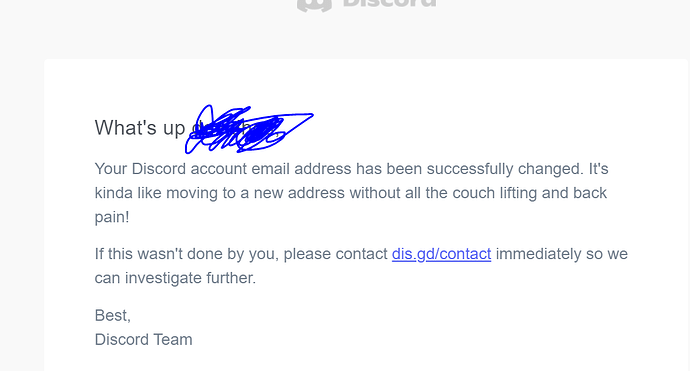Image resolution: width=690 pixels, height=371 pixels.
Task: Click the word "pain!" ending the paragraph
Action: pos(112,217)
